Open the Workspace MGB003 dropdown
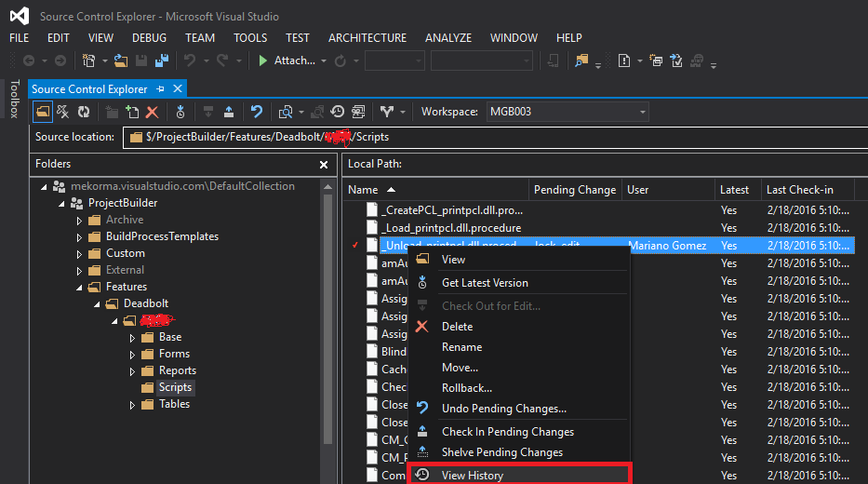The image size is (868, 484). click(642, 112)
